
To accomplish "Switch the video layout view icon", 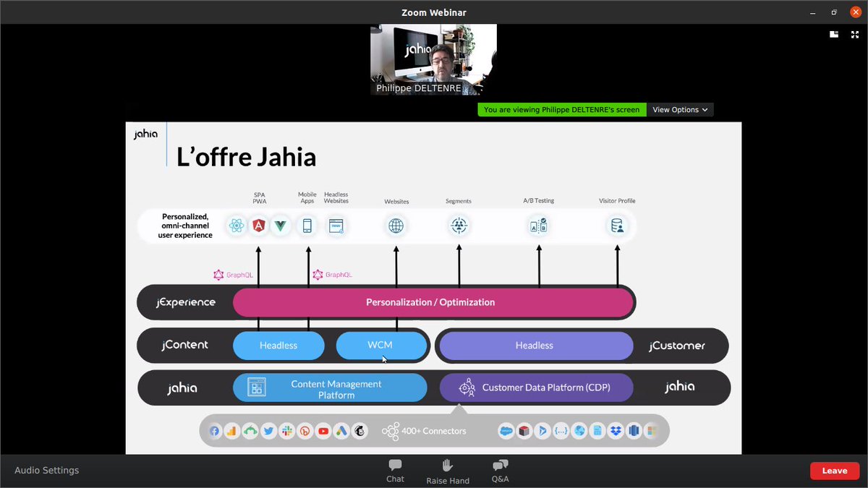I will coord(834,33).
